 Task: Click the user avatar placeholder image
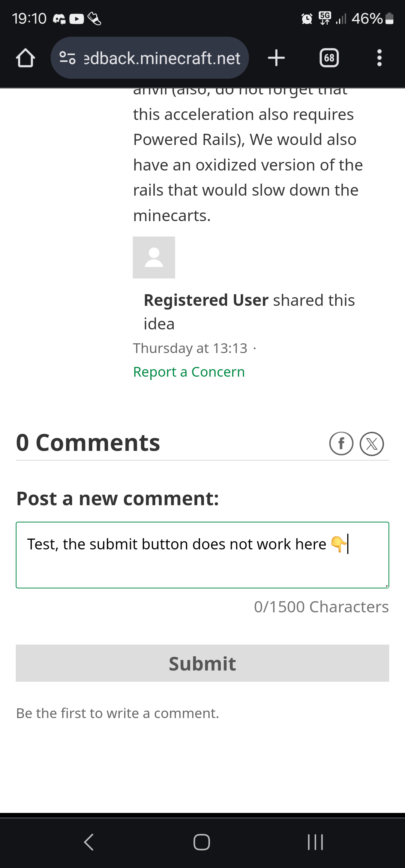(x=154, y=257)
